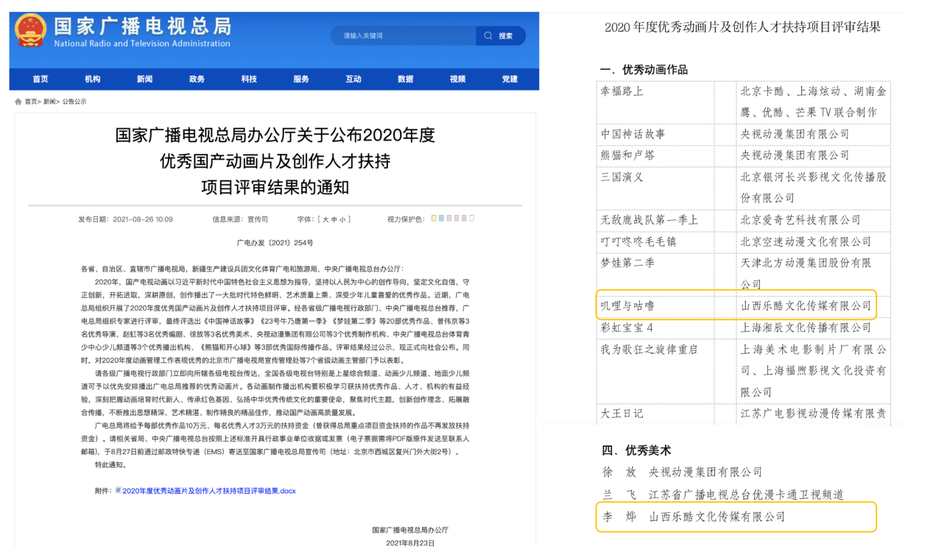Image resolution: width=933 pixels, height=560 pixels.
Task: Select 服务 in the top navigation
Action: point(301,79)
